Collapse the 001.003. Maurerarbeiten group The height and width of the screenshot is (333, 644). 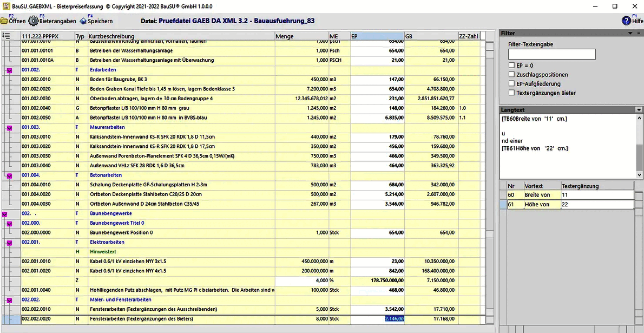tap(9, 128)
